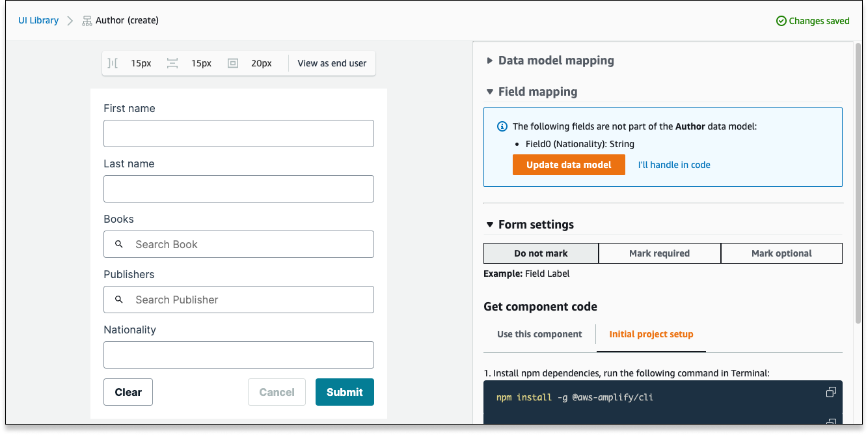Collapse Form settings section
The width and height of the screenshot is (868, 435).
pos(530,225)
